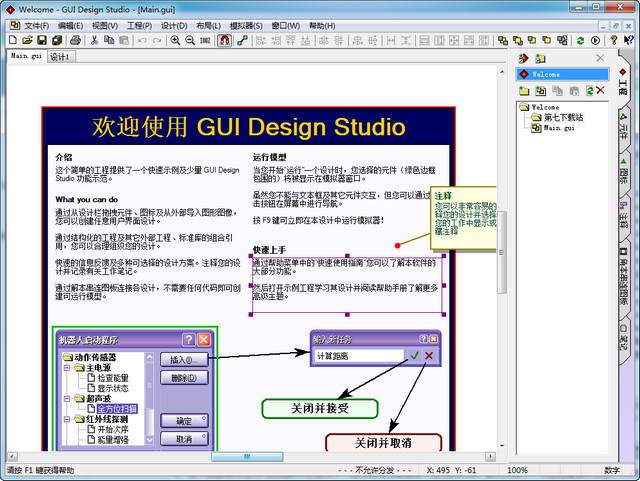Reset zoom to 100% toolbar icon

[205, 40]
